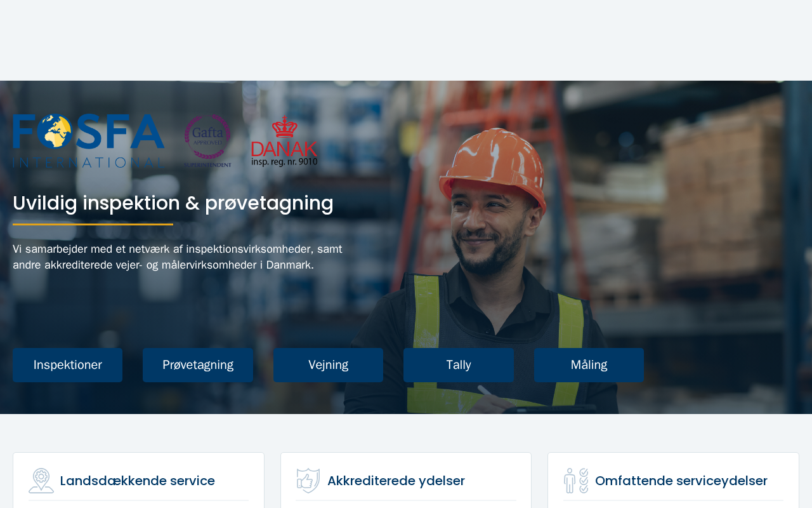Viewport: 812px width, 508px height.
Task: Open the Måling button
Action: (x=589, y=365)
